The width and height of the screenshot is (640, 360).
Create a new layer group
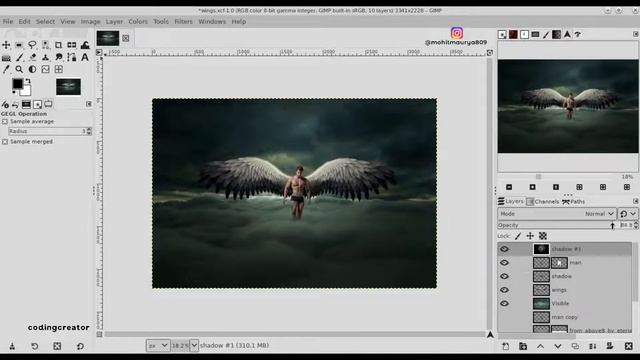523,346
